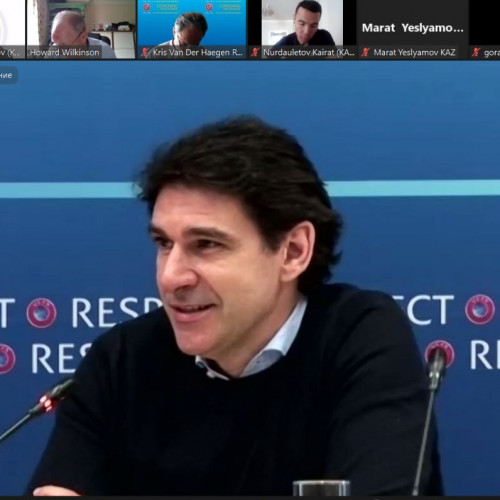This screenshot has width=500, height=500.
Task: Select the partially visible gora participant tile
Action: click(x=485, y=29)
